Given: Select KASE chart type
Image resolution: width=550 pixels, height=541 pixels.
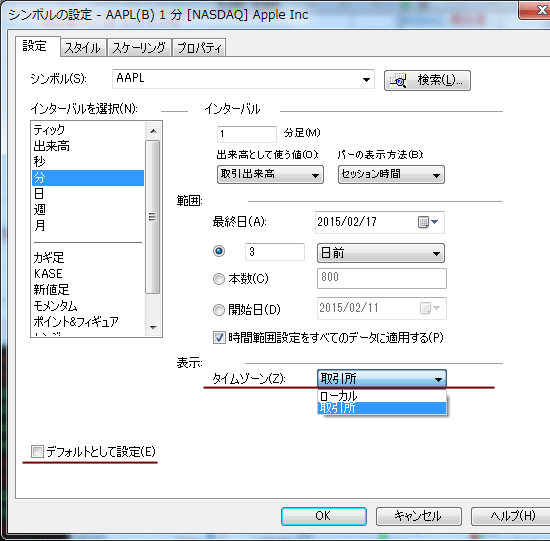Looking at the screenshot, I should coord(88,273).
